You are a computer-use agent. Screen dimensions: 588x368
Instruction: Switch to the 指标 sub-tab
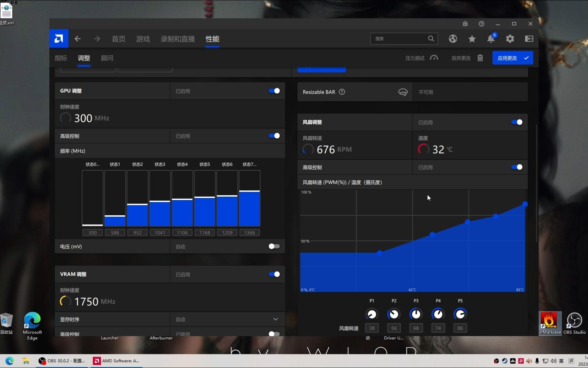pyautogui.click(x=61, y=58)
